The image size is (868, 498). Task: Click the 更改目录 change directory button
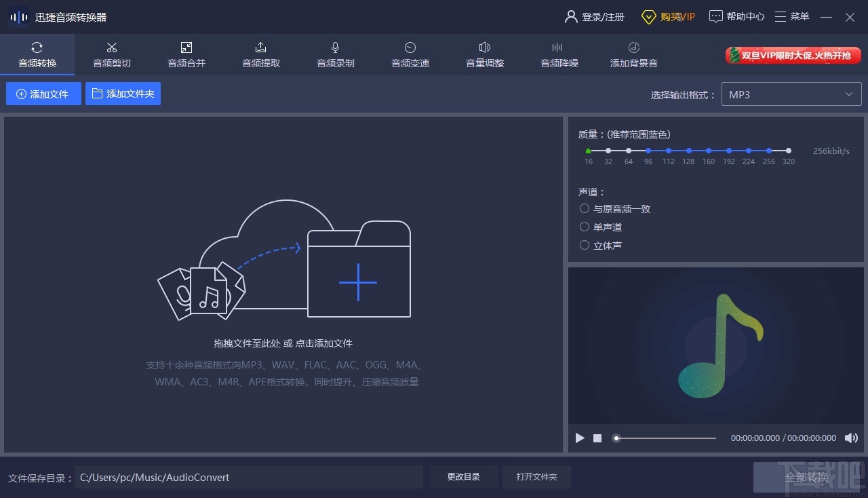[x=463, y=476]
